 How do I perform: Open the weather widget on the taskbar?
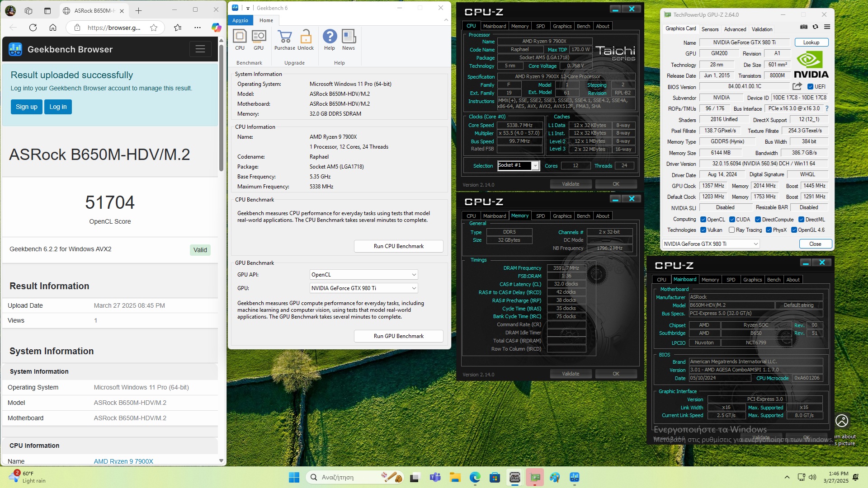(x=28, y=477)
